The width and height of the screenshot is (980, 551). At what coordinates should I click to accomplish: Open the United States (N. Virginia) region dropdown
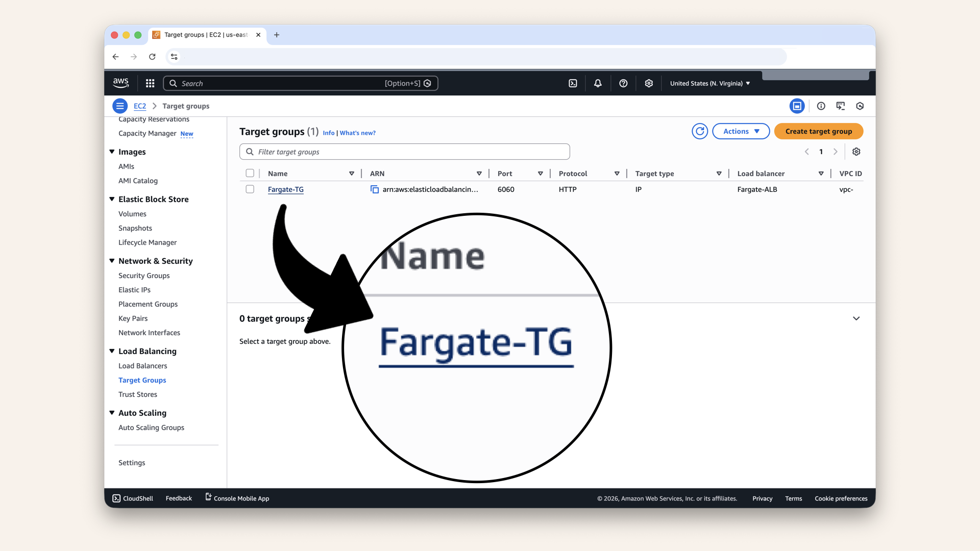click(x=709, y=83)
